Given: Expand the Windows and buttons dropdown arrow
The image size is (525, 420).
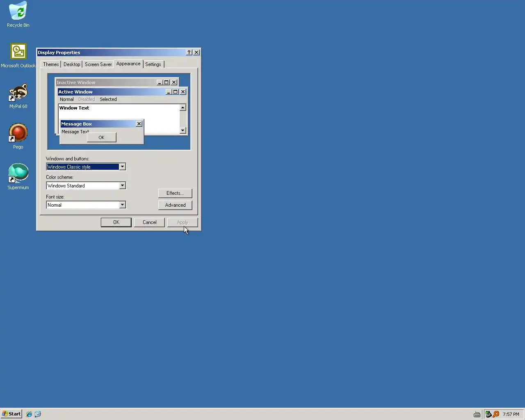Looking at the screenshot, I should (122, 167).
